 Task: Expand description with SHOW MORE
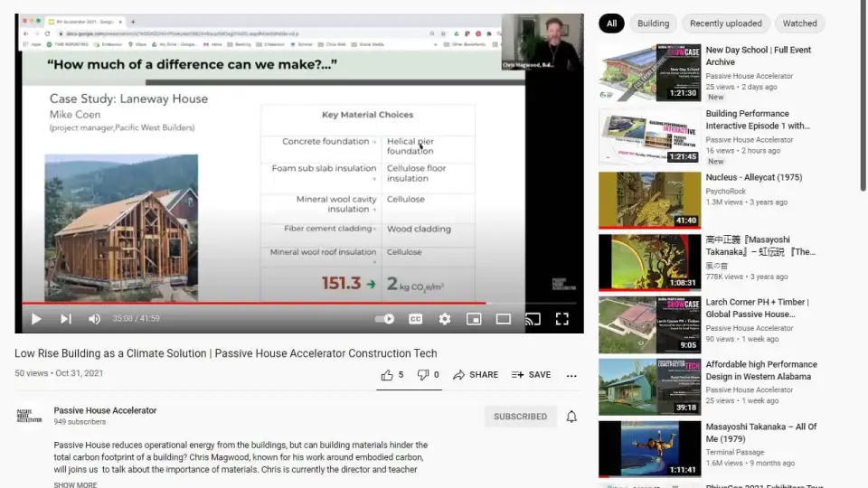pos(75,484)
